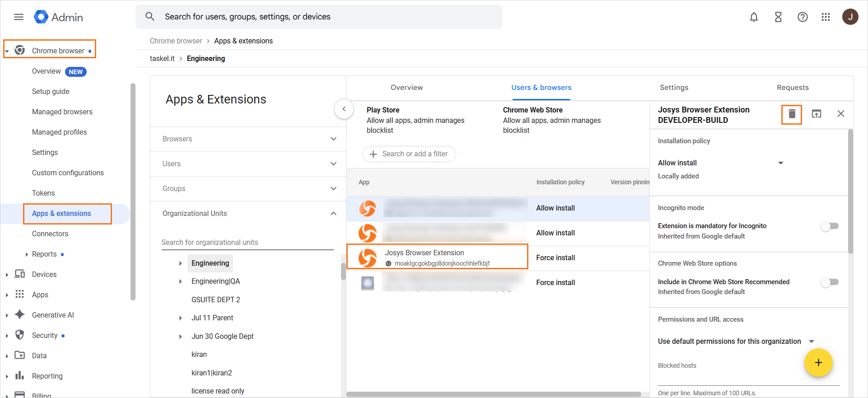The image size is (868, 398).
Task: Open Managed profiles in sidebar
Action: pos(59,132)
